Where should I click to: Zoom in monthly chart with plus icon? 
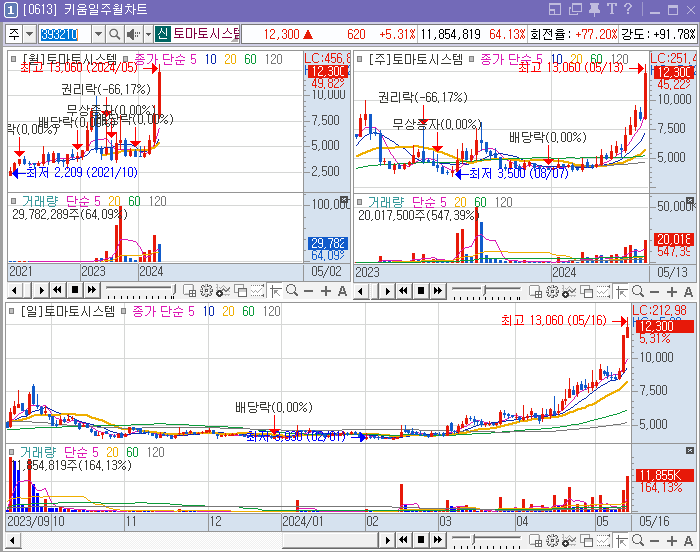pos(326,292)
